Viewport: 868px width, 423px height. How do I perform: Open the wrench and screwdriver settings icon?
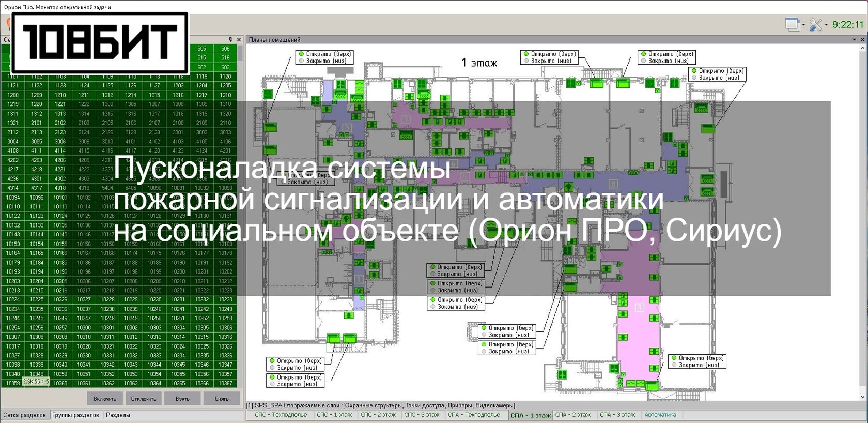pyautogui.click(x=816, y=24)
